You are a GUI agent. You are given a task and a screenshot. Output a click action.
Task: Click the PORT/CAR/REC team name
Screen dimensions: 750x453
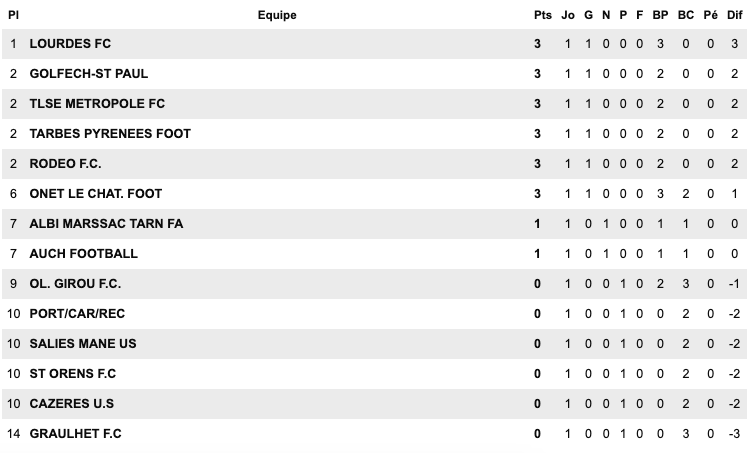[77, 314]
